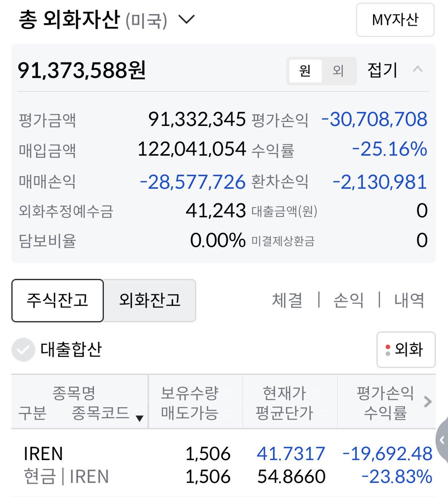
Task: Open the 내역 link
Action: pyautogui.click(x=409, y=300)
